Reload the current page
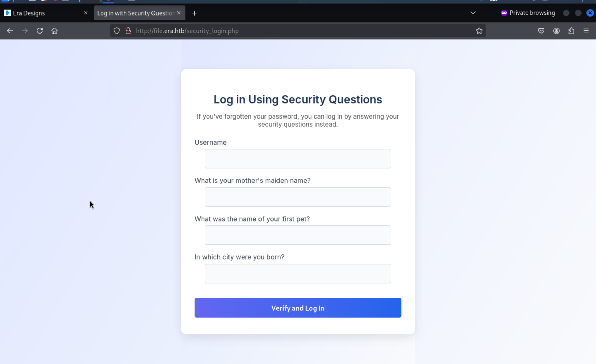Image resolution: width=596 pixels, height=364 pixels. tap(40, 31)
